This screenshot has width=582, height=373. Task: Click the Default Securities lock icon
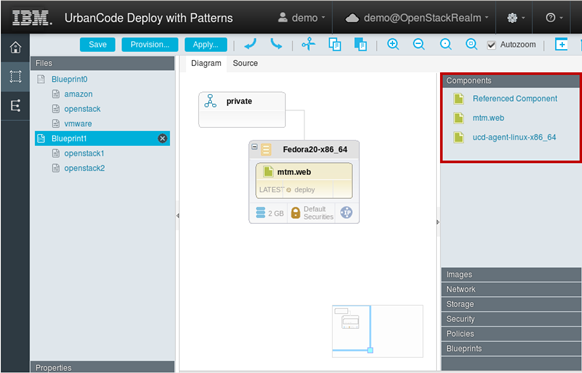[x=295, y=213]
